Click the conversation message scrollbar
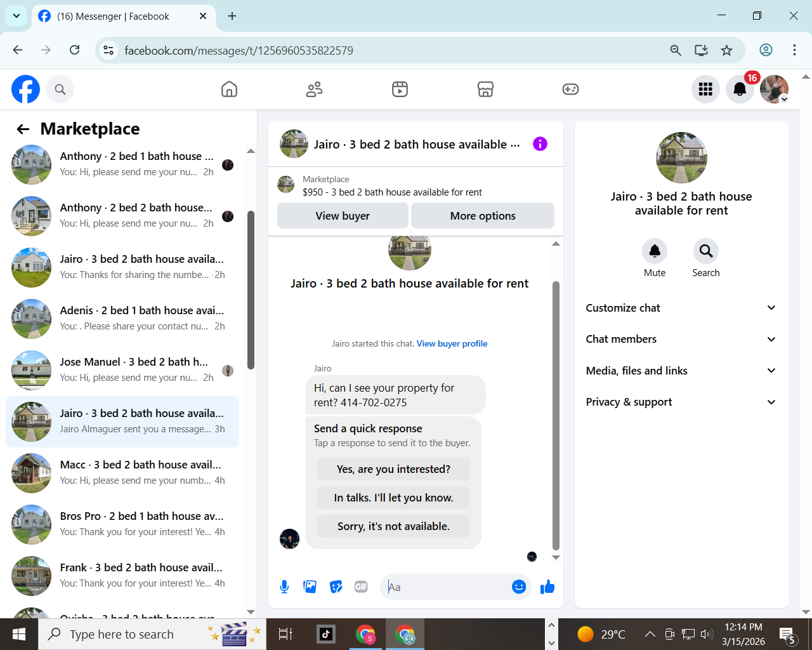 pos(556,416)
